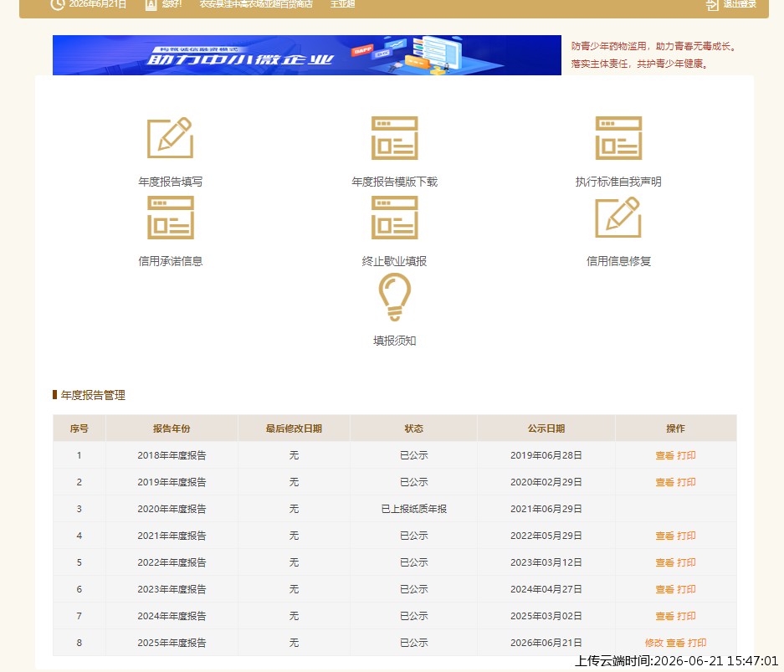The image size is (784, 672).
Task: Print the 2024年年度报告 via 打印
Action: [686, 616]
